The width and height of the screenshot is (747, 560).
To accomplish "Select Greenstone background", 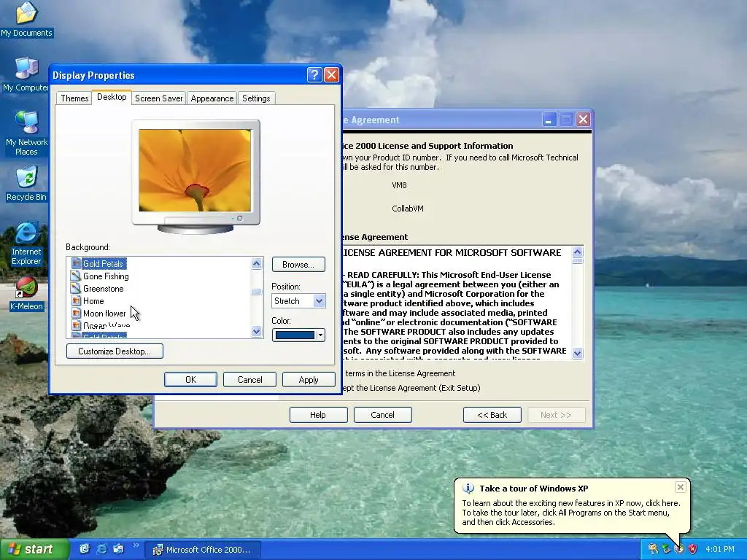I will (x=98, y=289).
